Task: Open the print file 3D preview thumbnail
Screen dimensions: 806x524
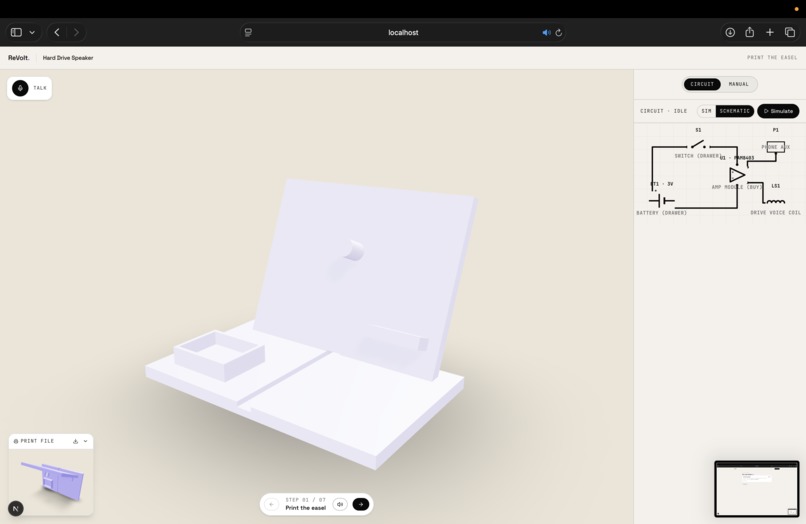Action: 51,481
